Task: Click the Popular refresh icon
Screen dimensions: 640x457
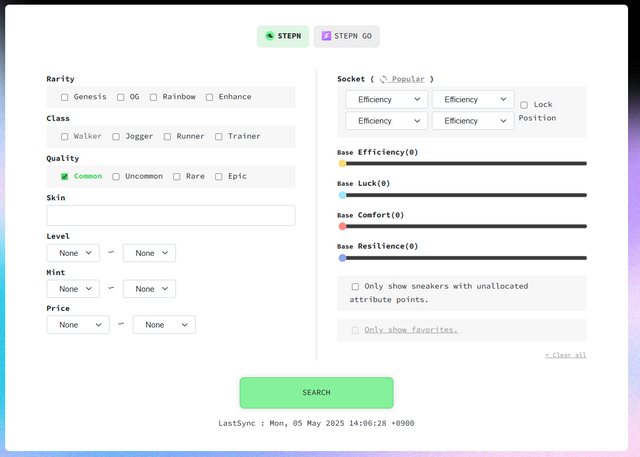Action: coord(383,79)
